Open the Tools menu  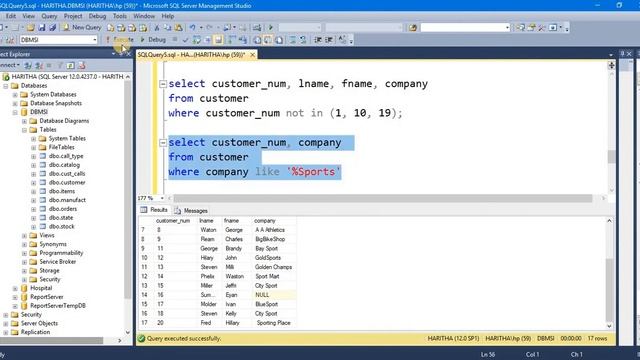click(x=120, y=16)
